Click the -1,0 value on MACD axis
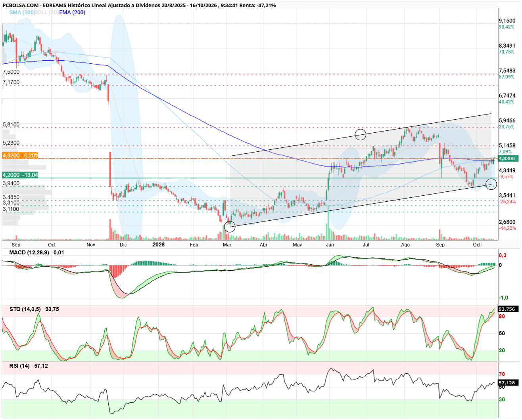 pos(504,298)
